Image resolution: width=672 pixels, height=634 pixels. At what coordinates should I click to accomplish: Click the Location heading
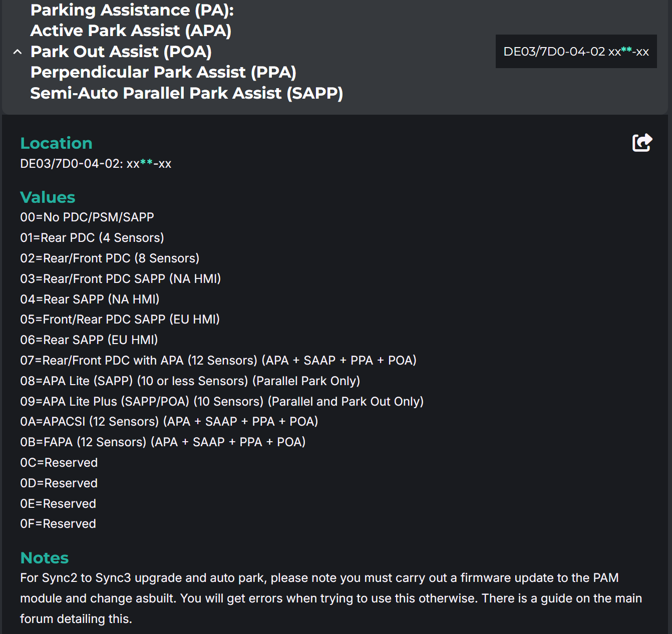tap(56, 143)
